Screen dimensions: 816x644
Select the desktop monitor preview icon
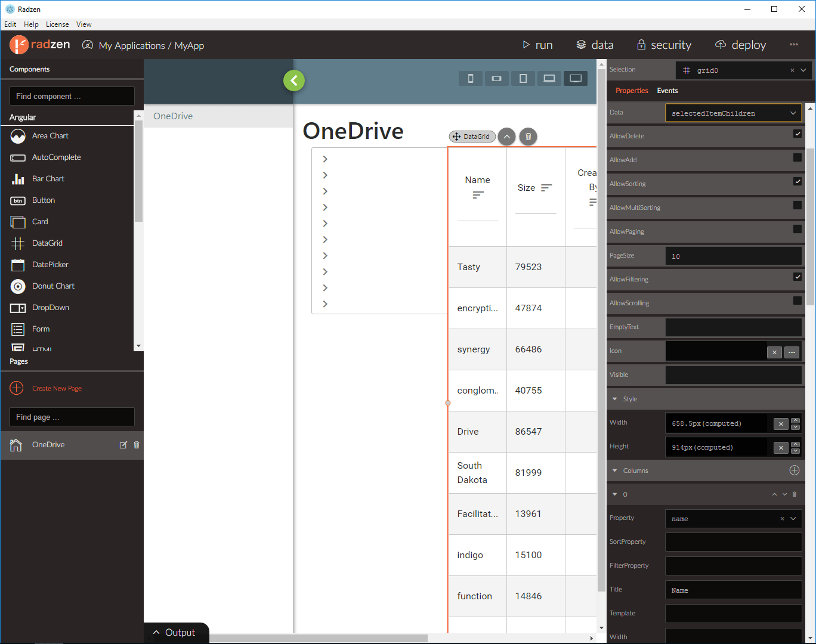click(576, 79)
